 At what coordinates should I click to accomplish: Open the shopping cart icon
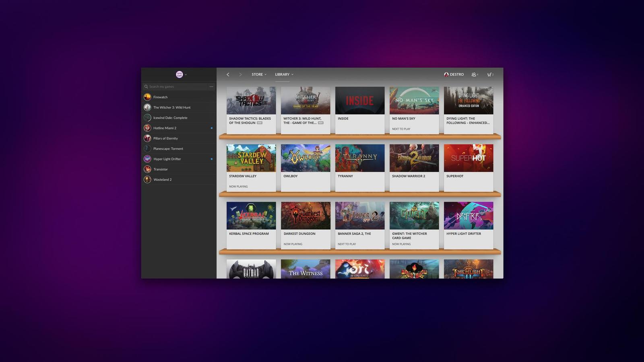pos(489,74)
